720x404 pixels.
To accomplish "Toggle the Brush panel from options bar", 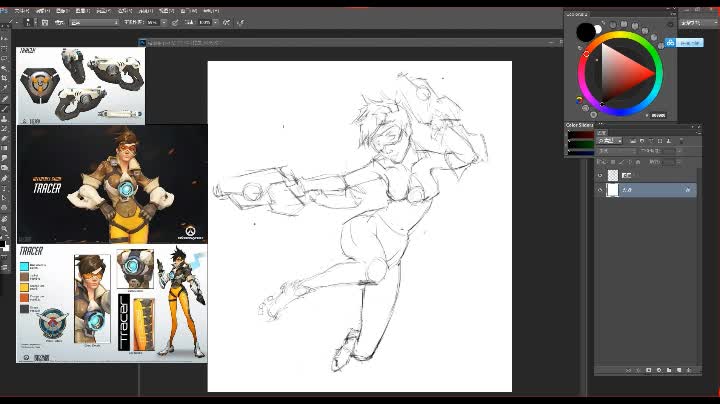I will click(x=45, y=22).
